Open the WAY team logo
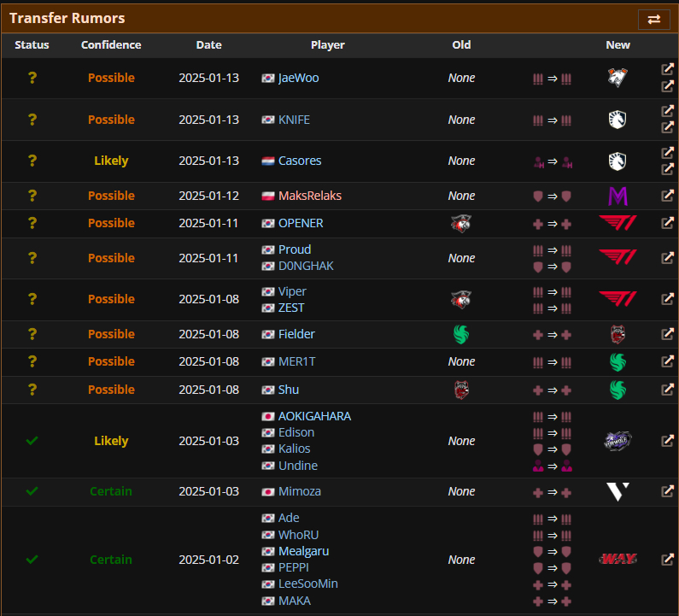Screen dimensions: 679x616 pos(618,560)
